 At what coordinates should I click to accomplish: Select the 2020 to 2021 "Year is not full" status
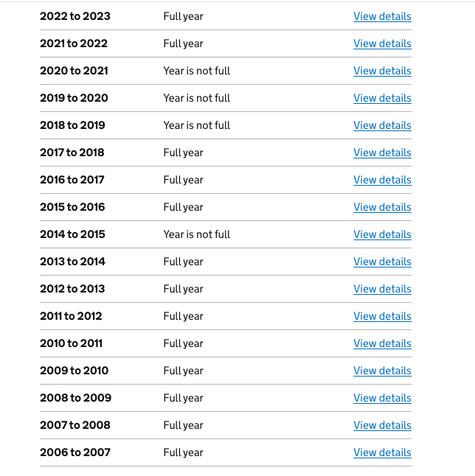[197, 71]
